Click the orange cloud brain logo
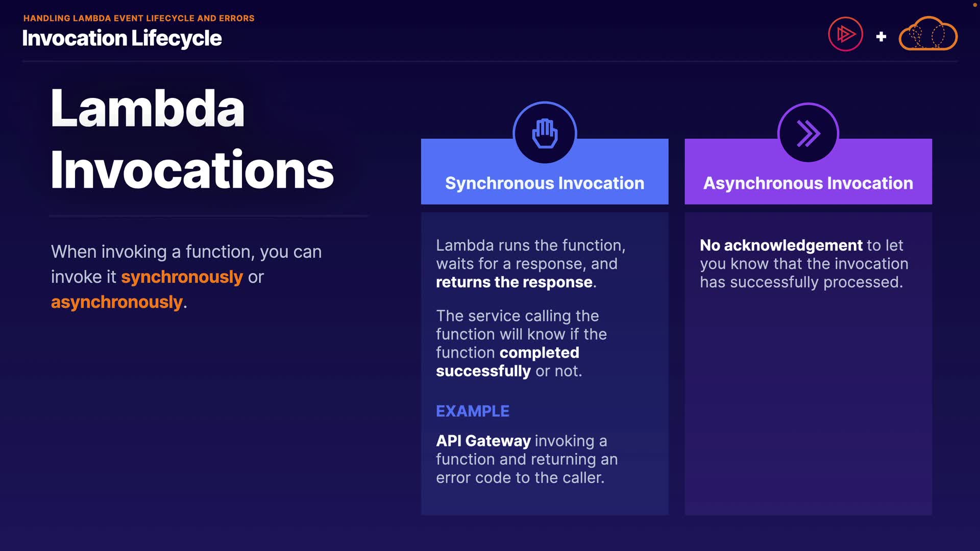 [x=928, y=35]
